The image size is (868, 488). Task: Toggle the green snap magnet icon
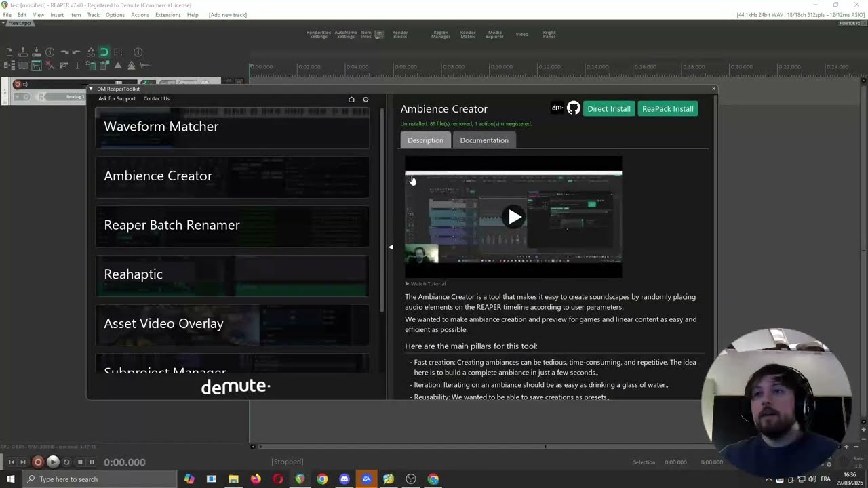[x=104, y=52]
